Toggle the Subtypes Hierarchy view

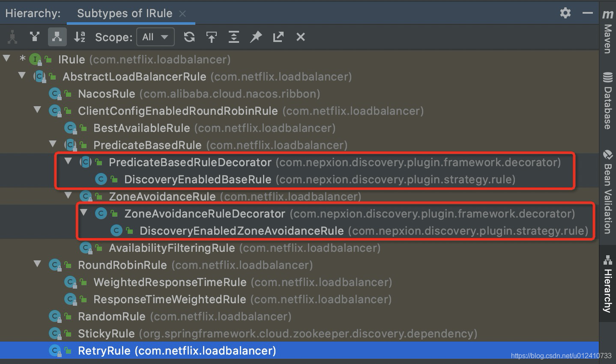click(57, 37)
